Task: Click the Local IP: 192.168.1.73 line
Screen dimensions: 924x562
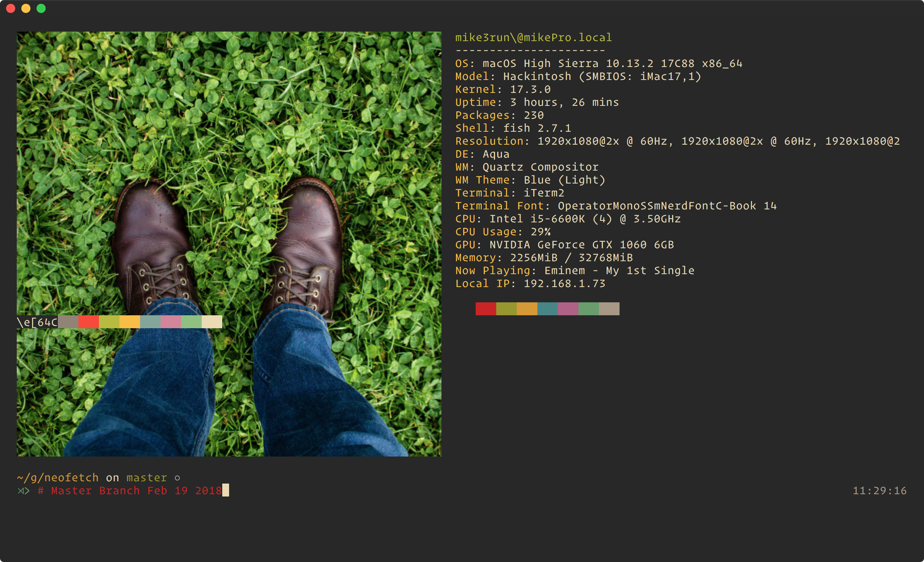Action: [531, 283]
